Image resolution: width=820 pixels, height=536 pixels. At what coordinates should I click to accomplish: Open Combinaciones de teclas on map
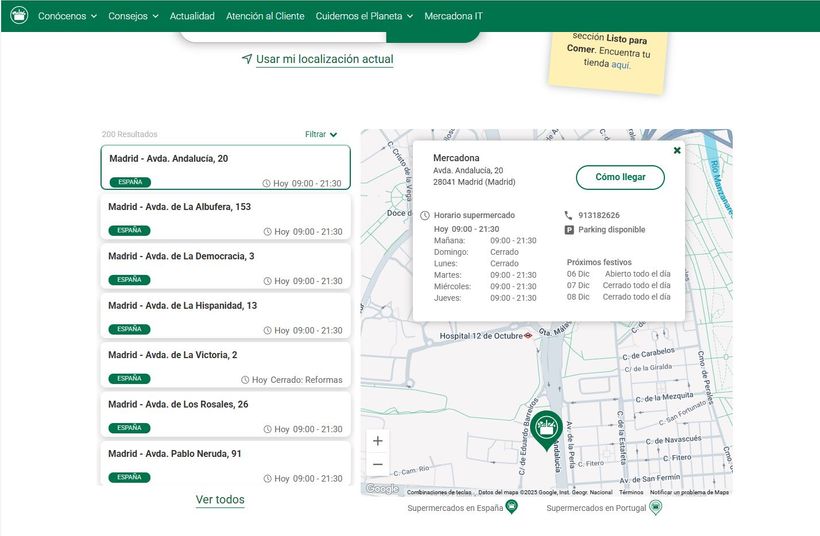point(439,492)
